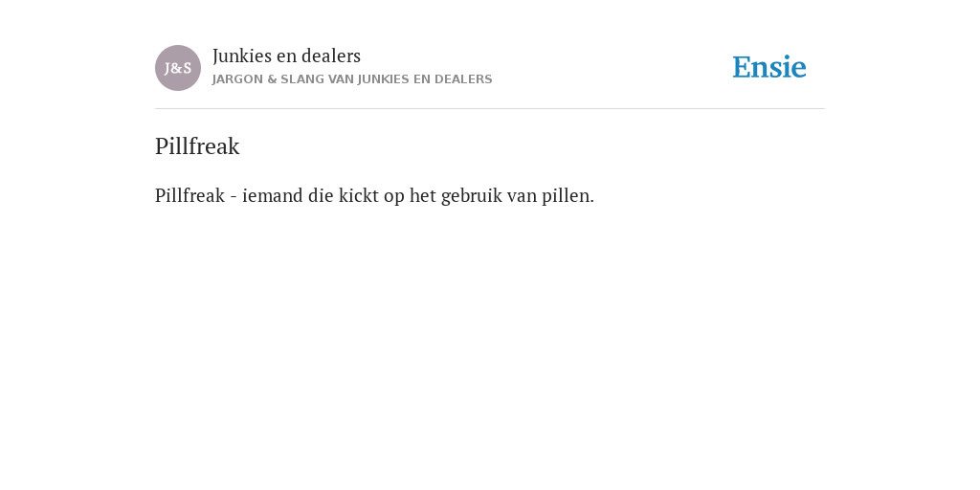Click the 'Jargon & Slang van Junkies en Dealers' subtitle
980x490 pixels.
coord(352,79)
